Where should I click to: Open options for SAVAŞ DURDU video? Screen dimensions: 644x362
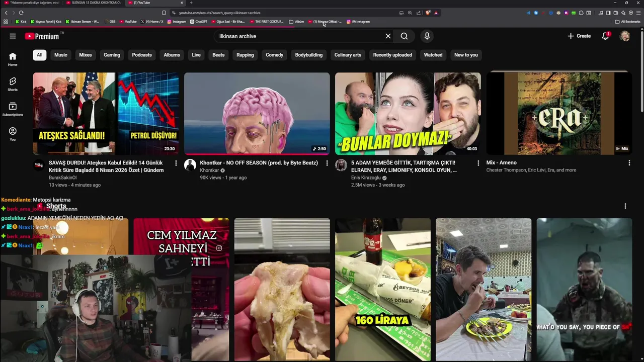[x=176, y=163]
